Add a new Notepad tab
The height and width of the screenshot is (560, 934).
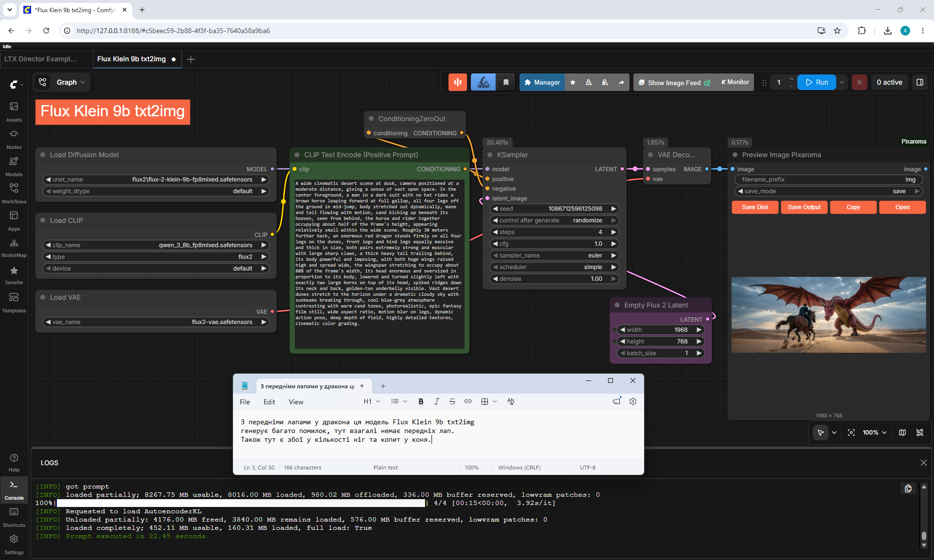(x=383, y=386)
